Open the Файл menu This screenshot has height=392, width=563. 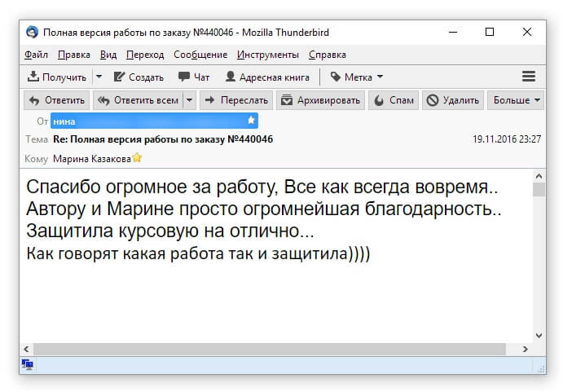[36, 55]
